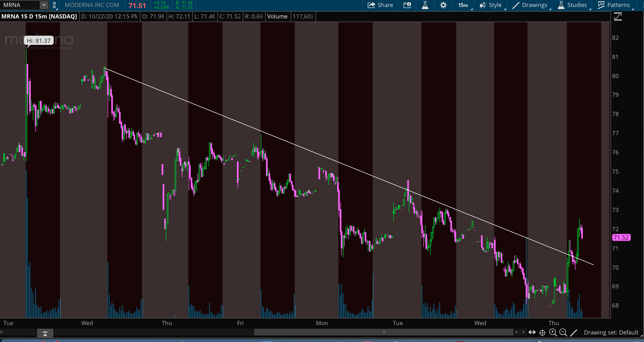Click the zoom out magnifier icon
This screenshot has height=342, width=644.
coord(563,332)
